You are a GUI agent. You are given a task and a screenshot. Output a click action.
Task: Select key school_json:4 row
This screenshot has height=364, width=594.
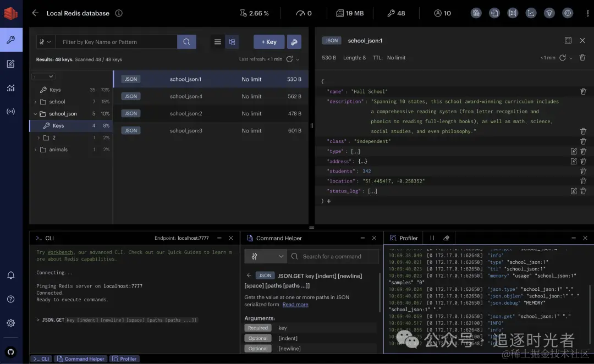pyautogui.click(x=211, y=96)
